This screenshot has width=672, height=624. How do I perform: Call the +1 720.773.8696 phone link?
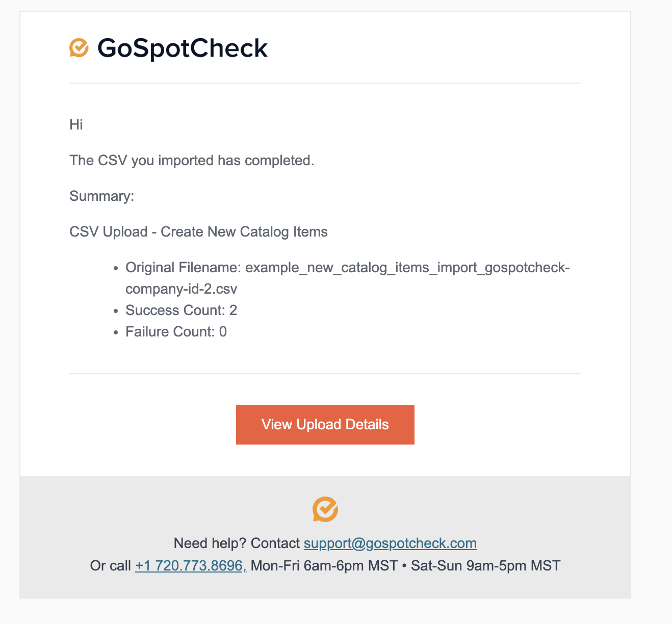[191, 566]
